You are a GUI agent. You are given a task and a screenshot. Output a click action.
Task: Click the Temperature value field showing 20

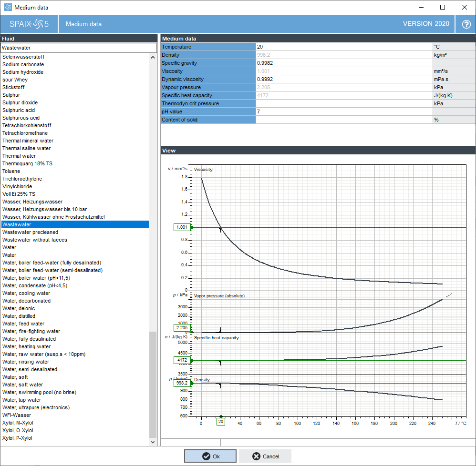(x=344, y=47)
